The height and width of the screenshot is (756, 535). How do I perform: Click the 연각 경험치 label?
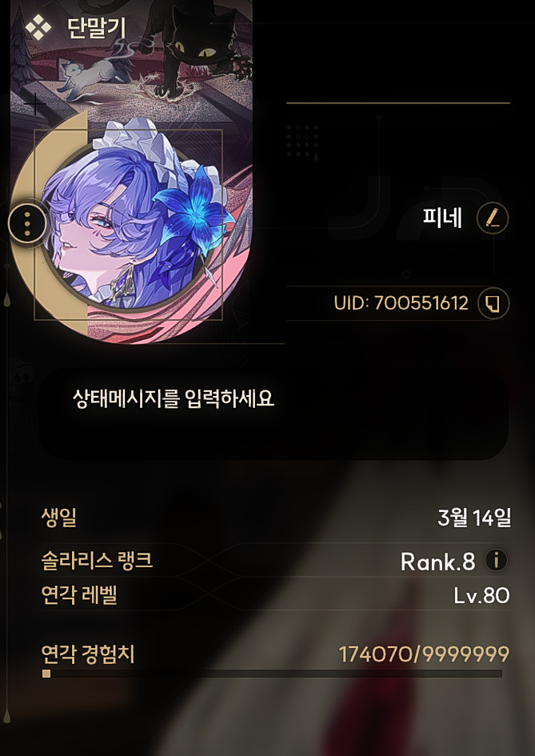point(88,654)
